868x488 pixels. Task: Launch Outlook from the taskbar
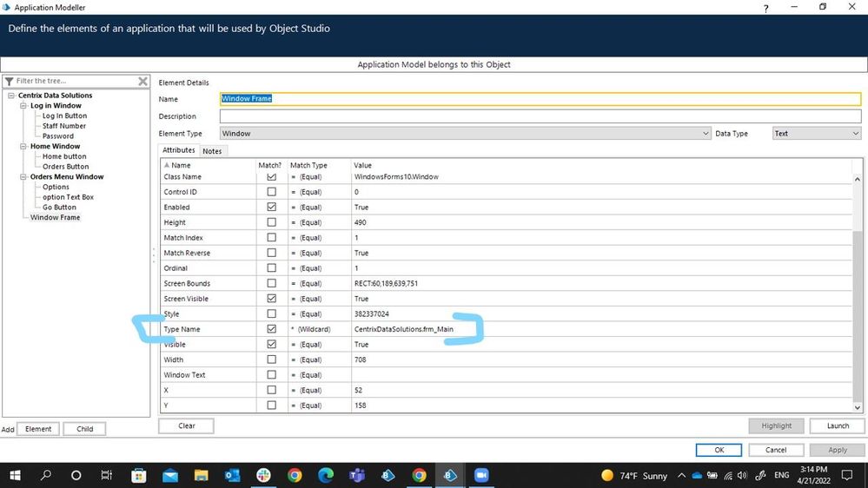(232, 475)
